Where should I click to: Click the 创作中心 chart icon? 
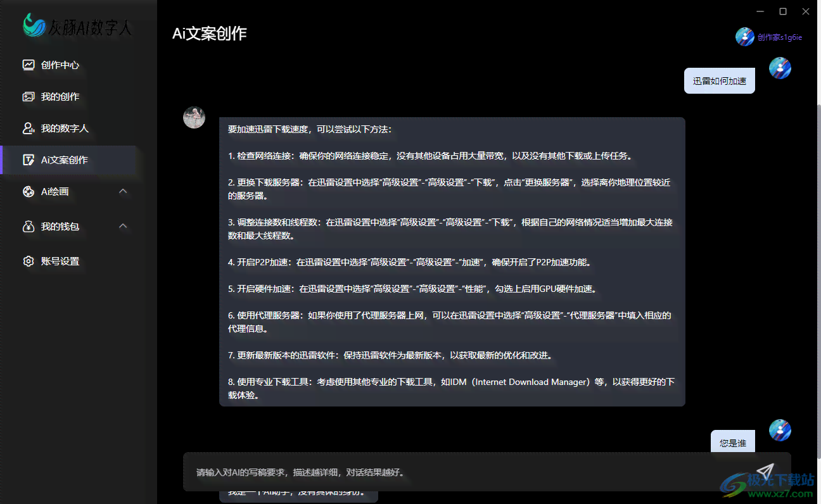29,65
